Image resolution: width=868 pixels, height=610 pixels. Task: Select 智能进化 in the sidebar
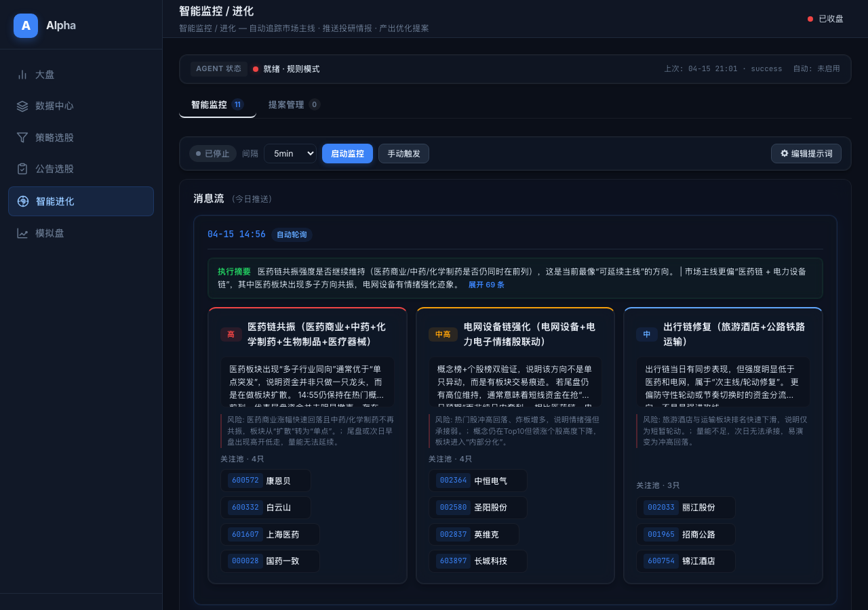(x=81, y=201)
